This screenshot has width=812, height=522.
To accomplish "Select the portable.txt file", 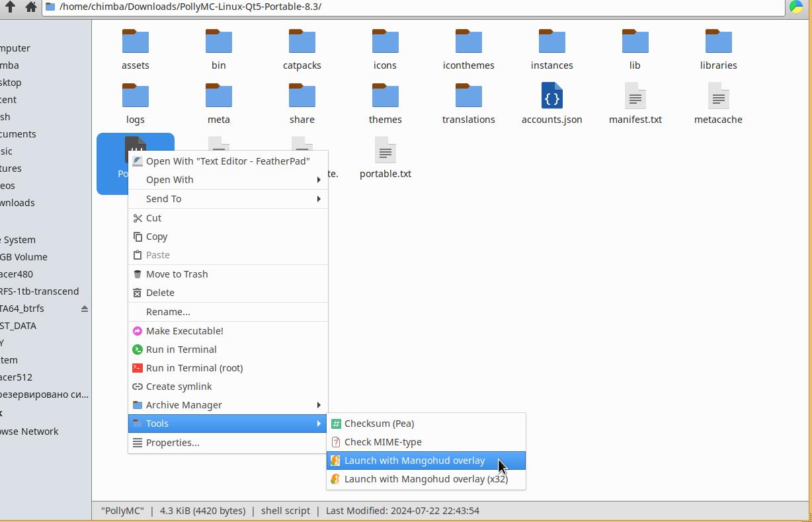I will pyautogui.click(x=386, y=158).
